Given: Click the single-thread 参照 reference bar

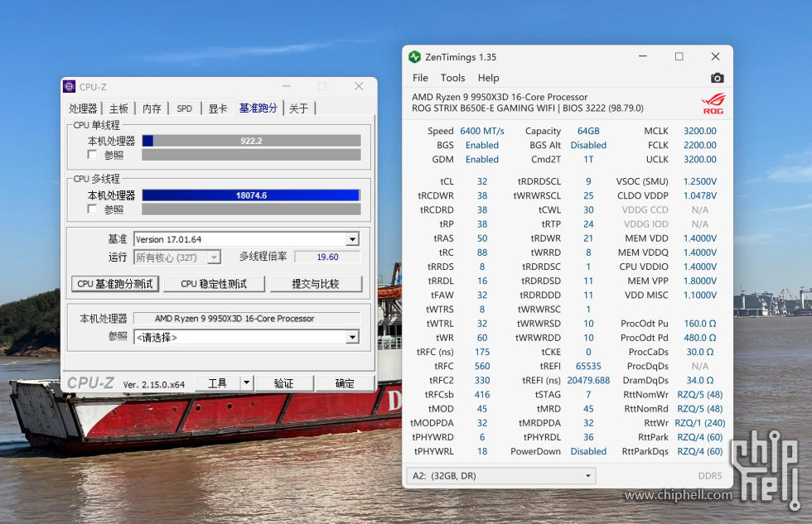Looking at the screenshot, I should [x=251, y=155].
